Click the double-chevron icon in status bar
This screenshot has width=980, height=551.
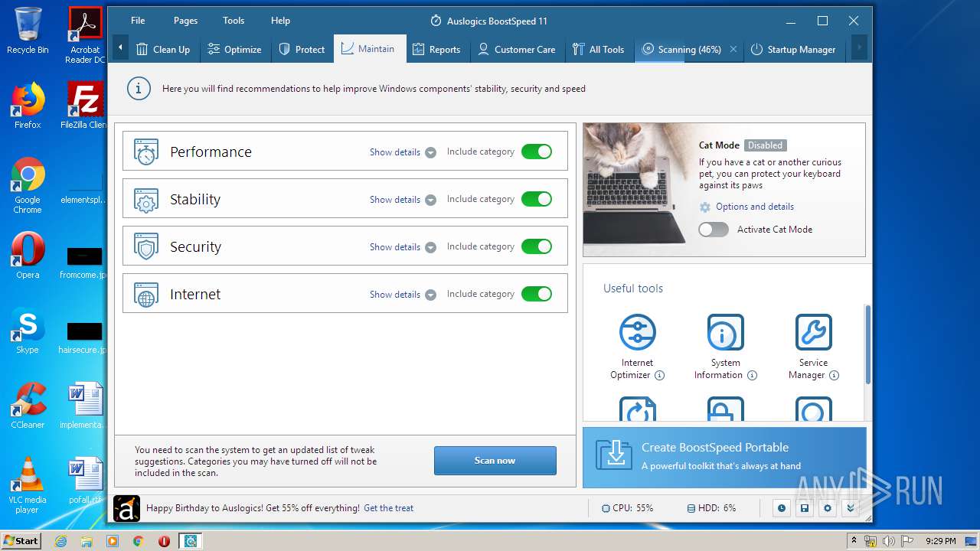pos(850,508)
